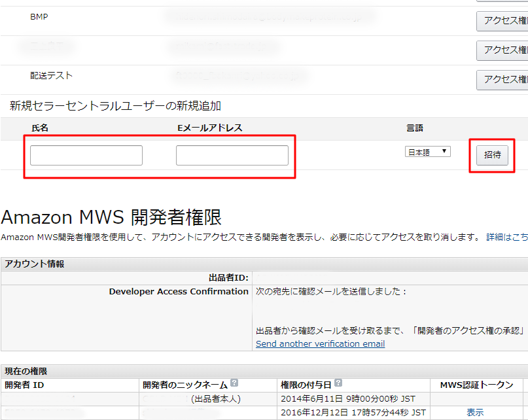Click the Amazon MWS 開発者権限 heading

point(111,217)
